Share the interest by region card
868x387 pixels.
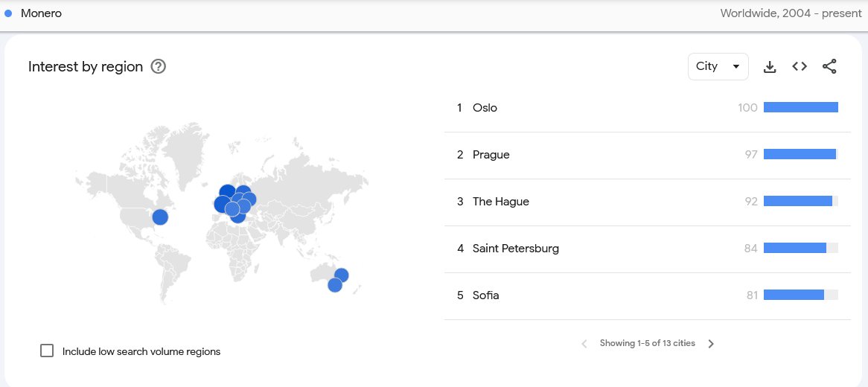pos(829,67)
